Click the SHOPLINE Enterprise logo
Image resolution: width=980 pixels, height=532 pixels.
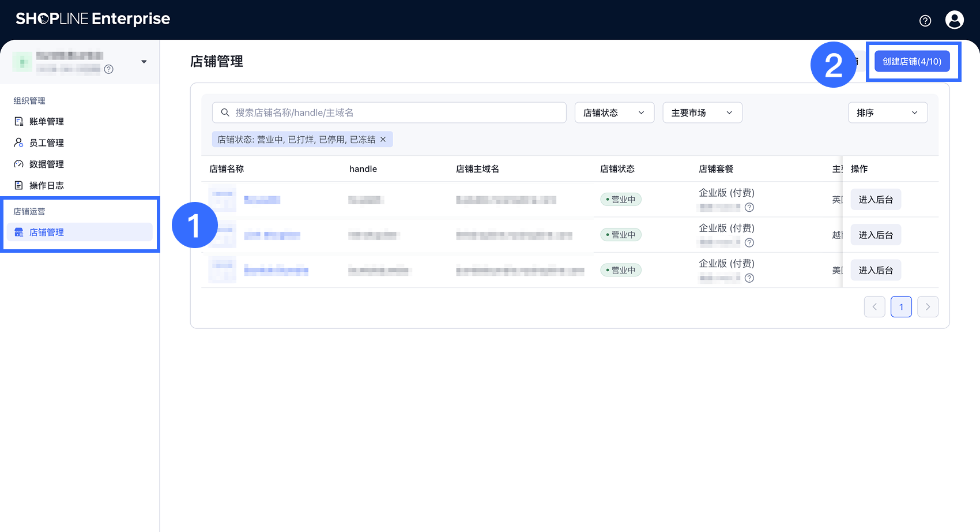click(x=93, y=19)
